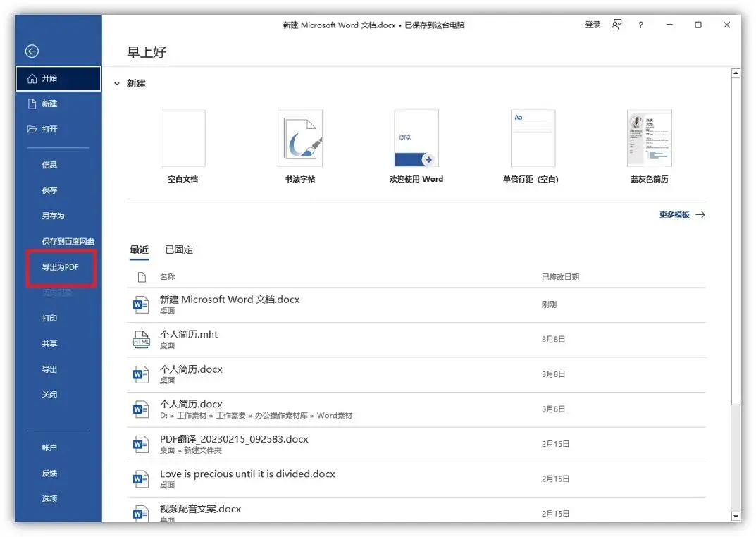The image size is (756, 537).
Task: Click the back arrow circle icon
Action: (x=32, y=51)
